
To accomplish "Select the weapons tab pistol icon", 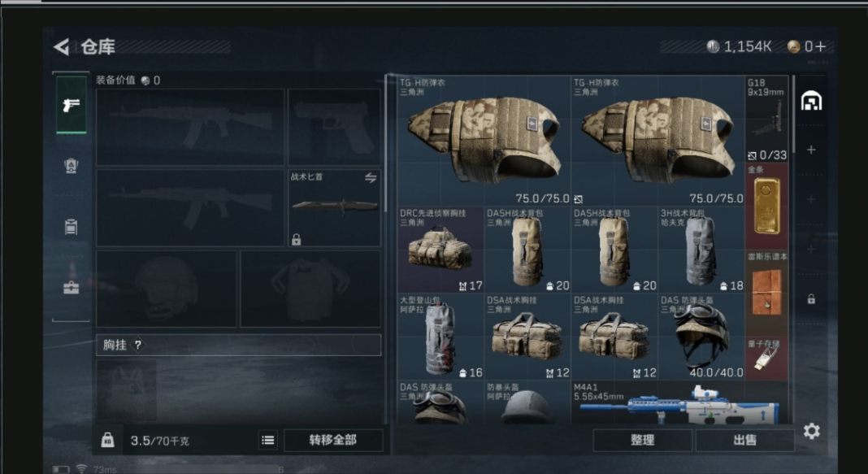I will click(x=71, y=104).
